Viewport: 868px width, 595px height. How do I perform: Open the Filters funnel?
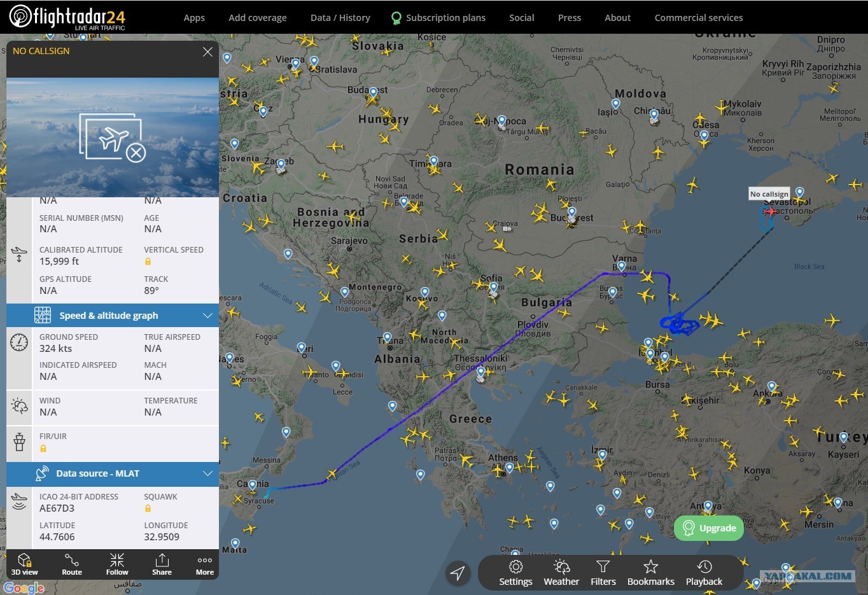(603, 573)
